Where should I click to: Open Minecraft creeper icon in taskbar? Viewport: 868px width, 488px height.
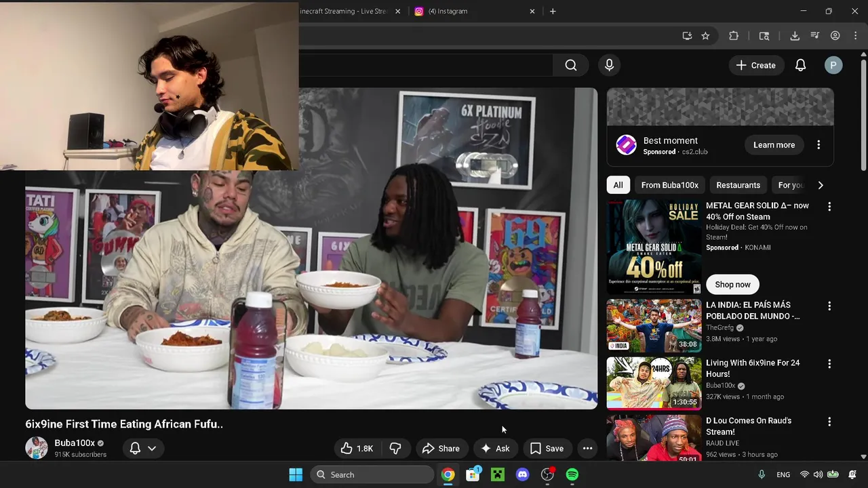(498, 474)
